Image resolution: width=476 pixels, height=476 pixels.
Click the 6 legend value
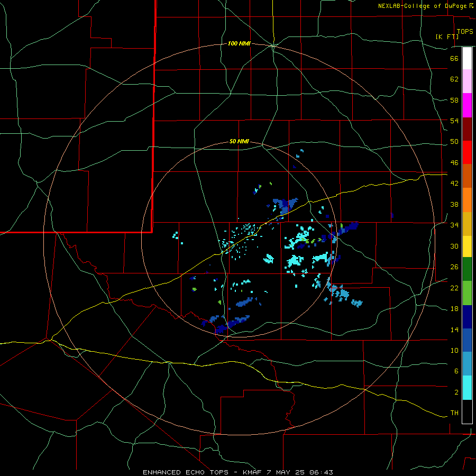(x=456, y=371)
